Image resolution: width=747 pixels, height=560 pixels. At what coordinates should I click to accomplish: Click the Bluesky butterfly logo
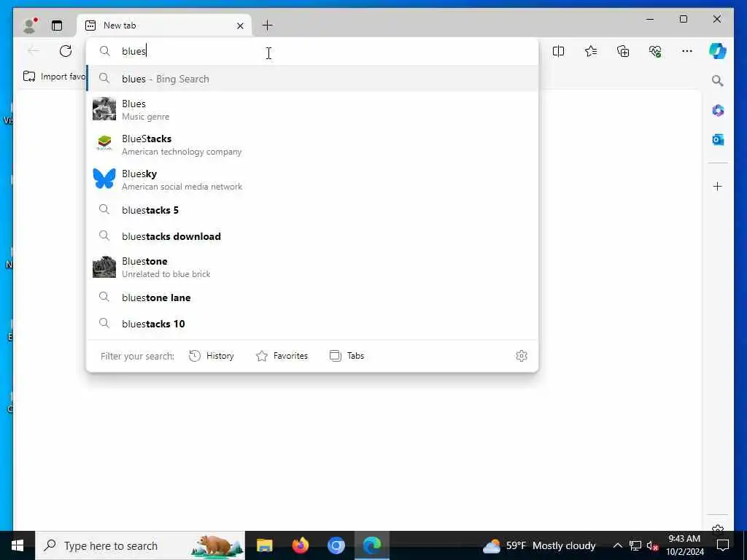point(104,179)
